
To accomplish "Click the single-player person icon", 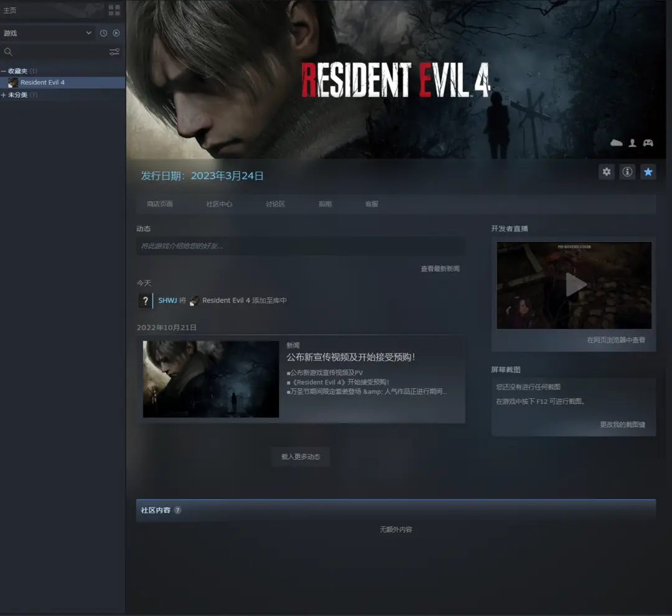I will [633, 142].
